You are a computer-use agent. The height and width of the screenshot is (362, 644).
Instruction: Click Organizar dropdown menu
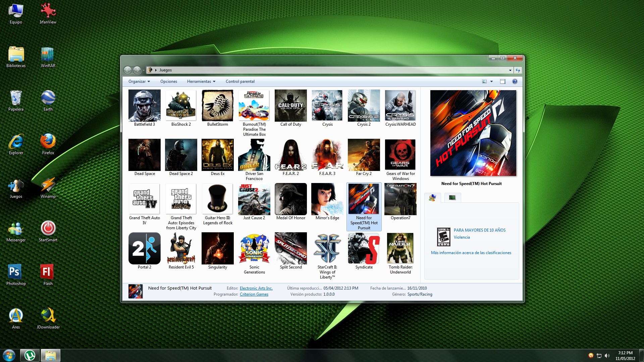pos(139,81)
